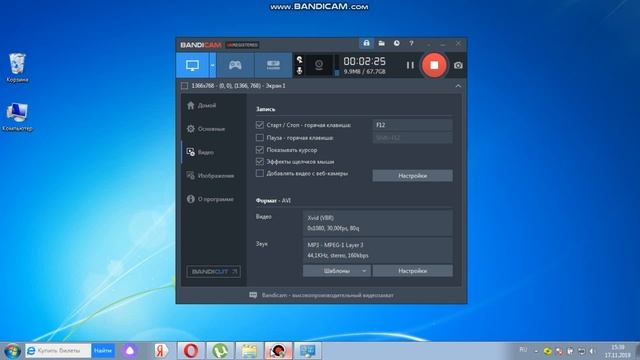Enable Пауза hotkey checkbox
Screen dimensions: 640x360
pyautogui.click(x=260, y=138)
